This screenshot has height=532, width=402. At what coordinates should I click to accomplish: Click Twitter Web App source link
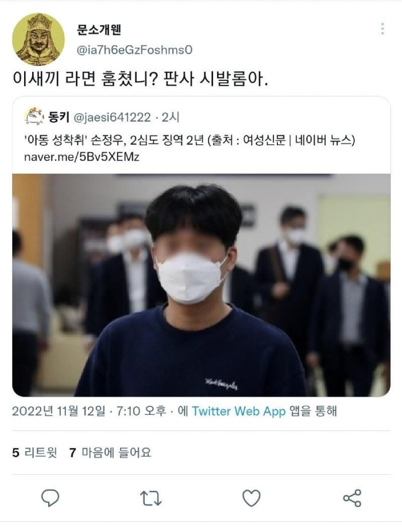point(239,411)
